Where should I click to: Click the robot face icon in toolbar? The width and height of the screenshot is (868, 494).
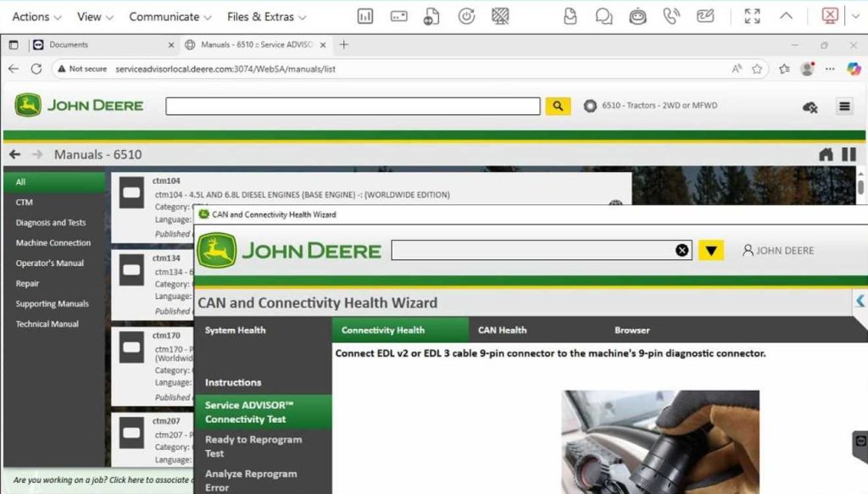(637, 17)
